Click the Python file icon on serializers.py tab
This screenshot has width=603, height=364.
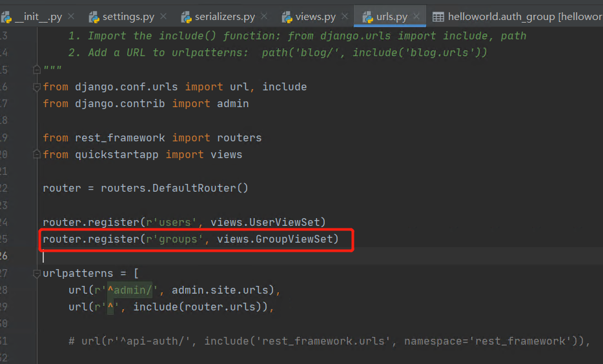(187, 17)
